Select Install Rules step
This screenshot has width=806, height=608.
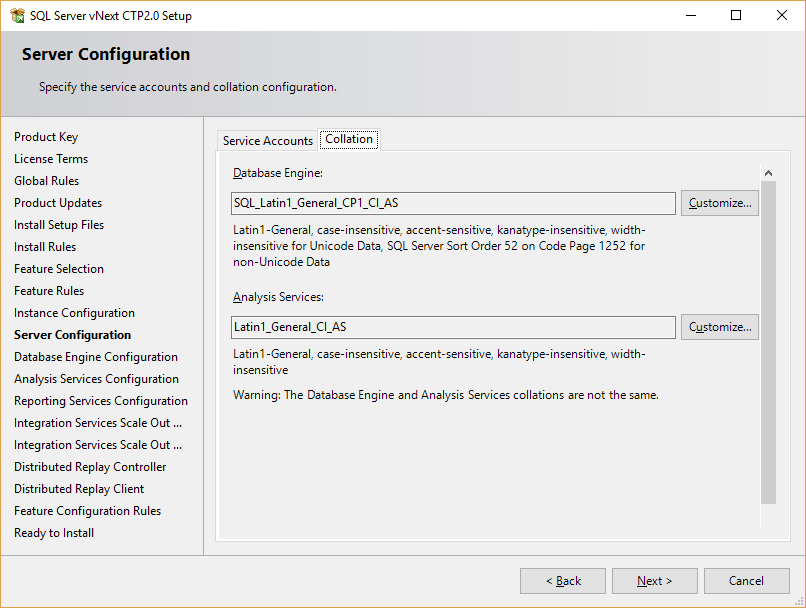[x=45, y=247]
